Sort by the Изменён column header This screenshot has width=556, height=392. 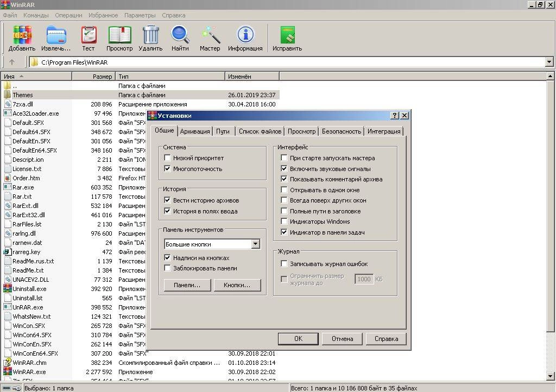252,76
